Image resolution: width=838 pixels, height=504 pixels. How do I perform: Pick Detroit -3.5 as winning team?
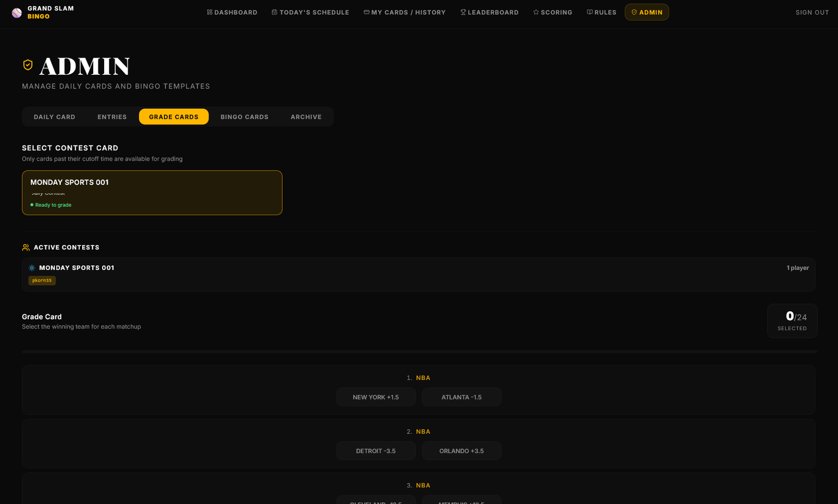[x=376, y=451]
